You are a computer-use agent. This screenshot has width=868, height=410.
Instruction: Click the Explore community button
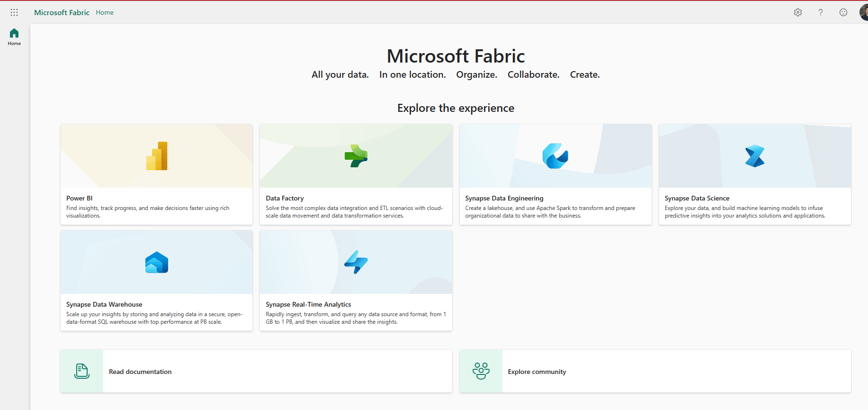click(x=655, y=371)
